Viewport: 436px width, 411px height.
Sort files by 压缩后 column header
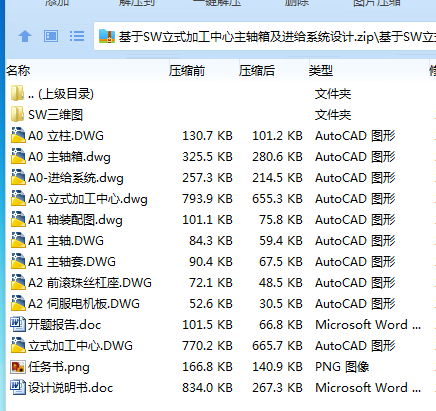tap(257, 71)
